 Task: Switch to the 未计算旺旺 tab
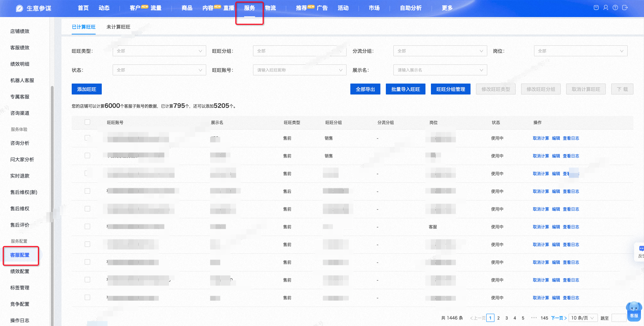coord(118,27)
